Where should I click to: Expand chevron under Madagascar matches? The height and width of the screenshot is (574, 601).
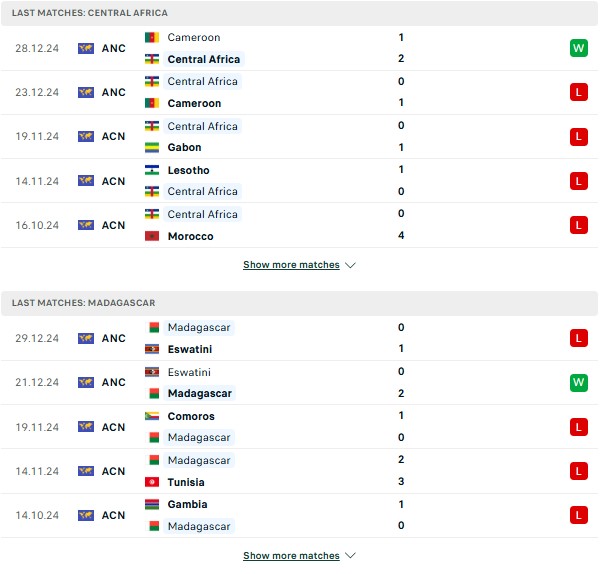coord(350,556)
